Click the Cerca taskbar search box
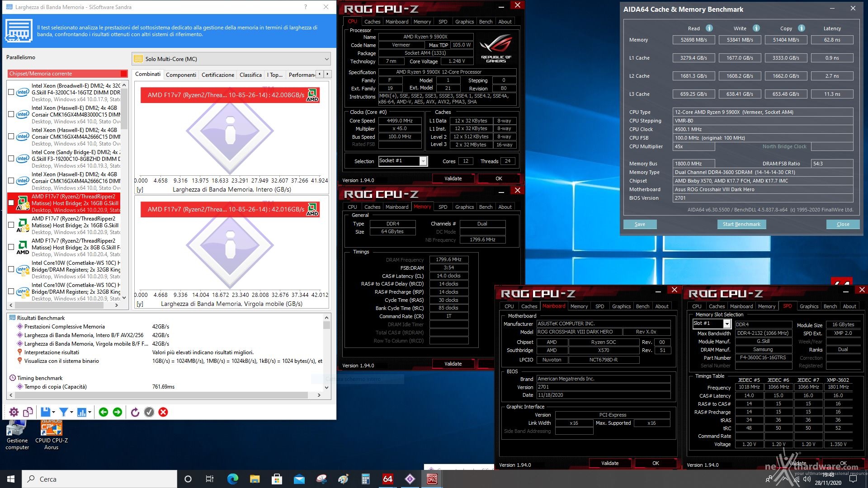The width and height of the screenshot is (868, 488). [x=99, y=479]
